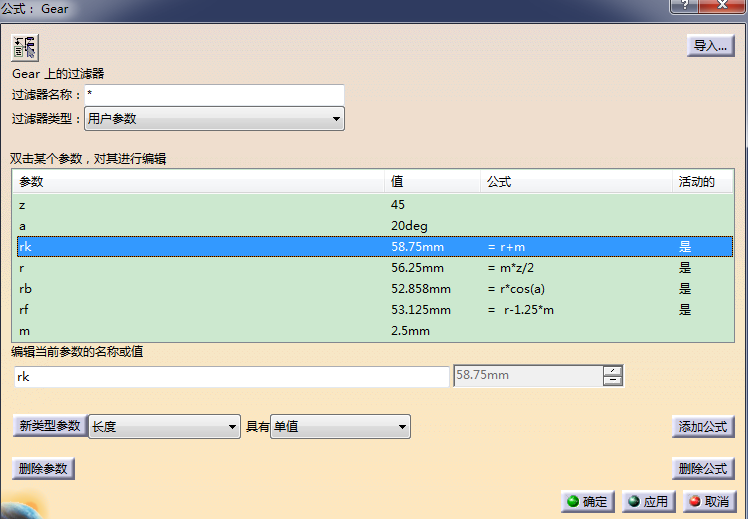Image resolution: width=748 pixels, height=519 pixels.
Task: Click the 删除参数 delete parameter button
Action: click(43, 469)
